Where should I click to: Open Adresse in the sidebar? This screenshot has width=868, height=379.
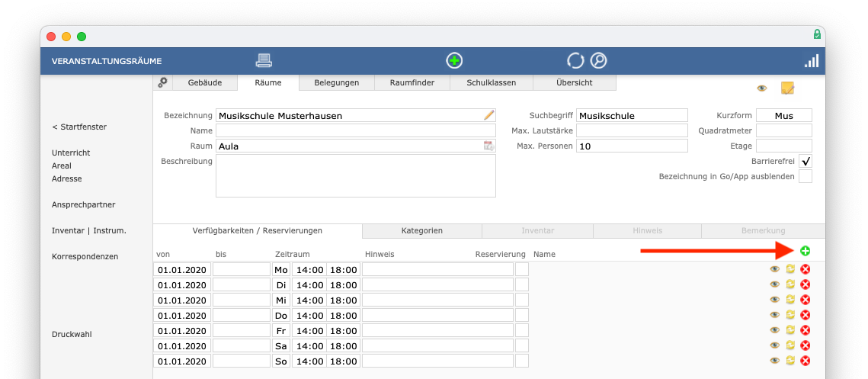[67, 179]
